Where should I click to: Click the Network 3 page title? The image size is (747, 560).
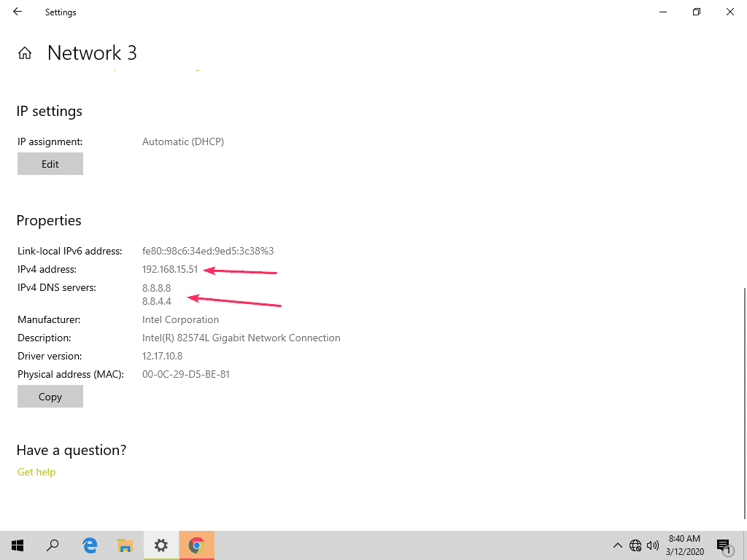tap(92, 52)
